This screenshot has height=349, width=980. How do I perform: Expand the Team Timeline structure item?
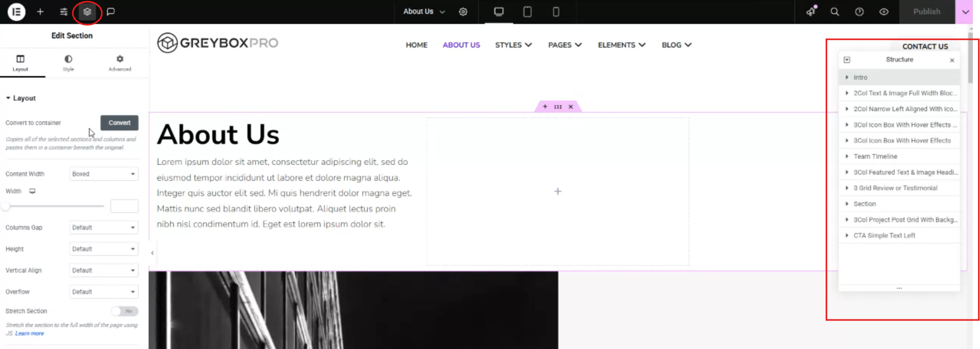tap(847, 157)
